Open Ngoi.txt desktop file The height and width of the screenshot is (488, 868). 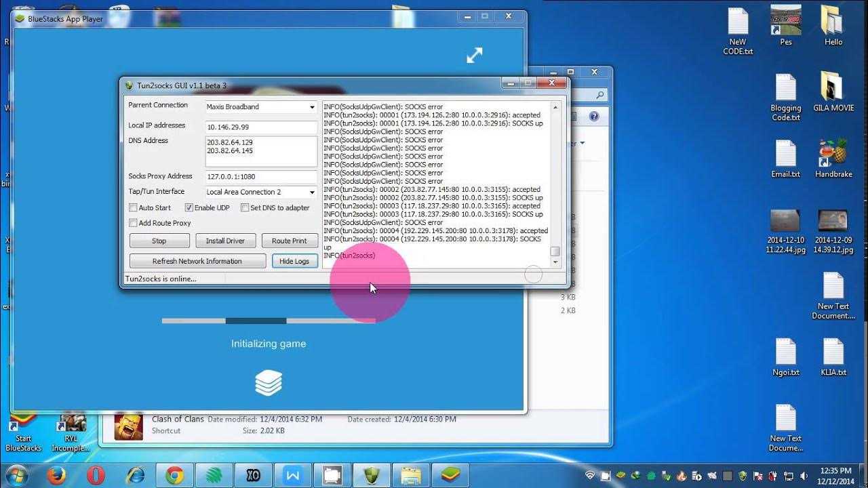[x=785, y=357]
